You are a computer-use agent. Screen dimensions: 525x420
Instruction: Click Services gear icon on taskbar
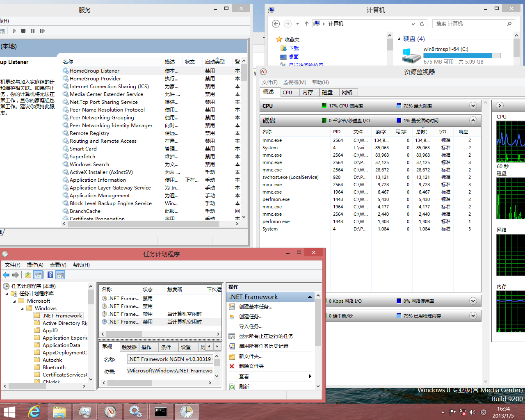pyautogui.click(x=136, y=411)
